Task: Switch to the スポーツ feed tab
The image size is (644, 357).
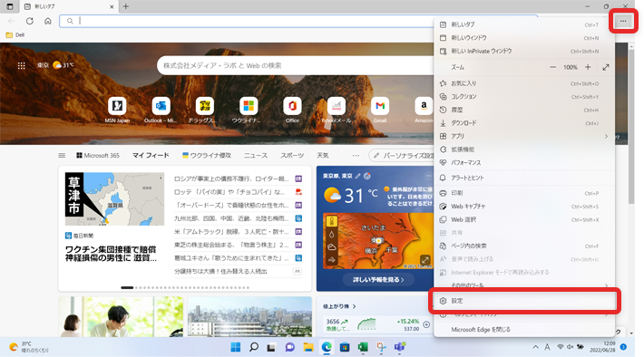Action: tap(292, 156)
